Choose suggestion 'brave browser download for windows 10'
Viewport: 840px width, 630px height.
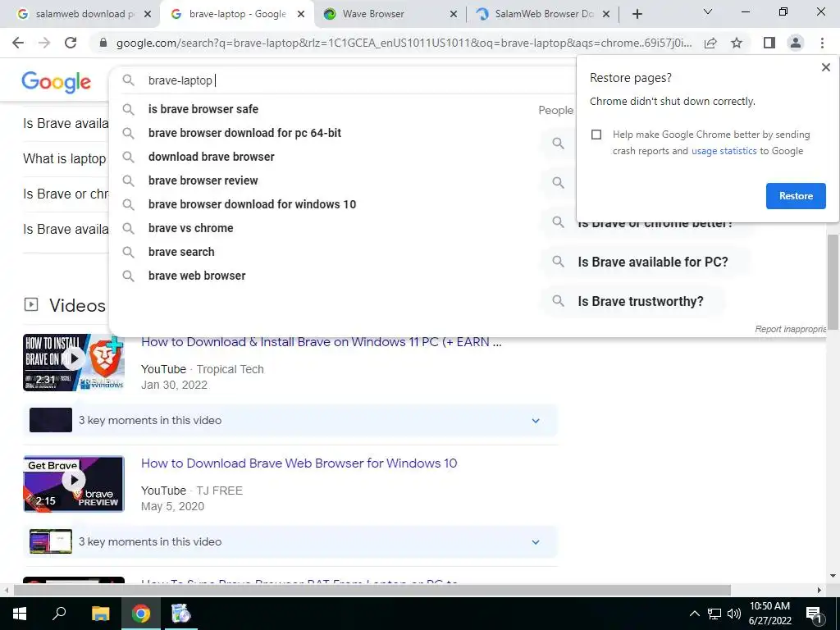point(252,204)
